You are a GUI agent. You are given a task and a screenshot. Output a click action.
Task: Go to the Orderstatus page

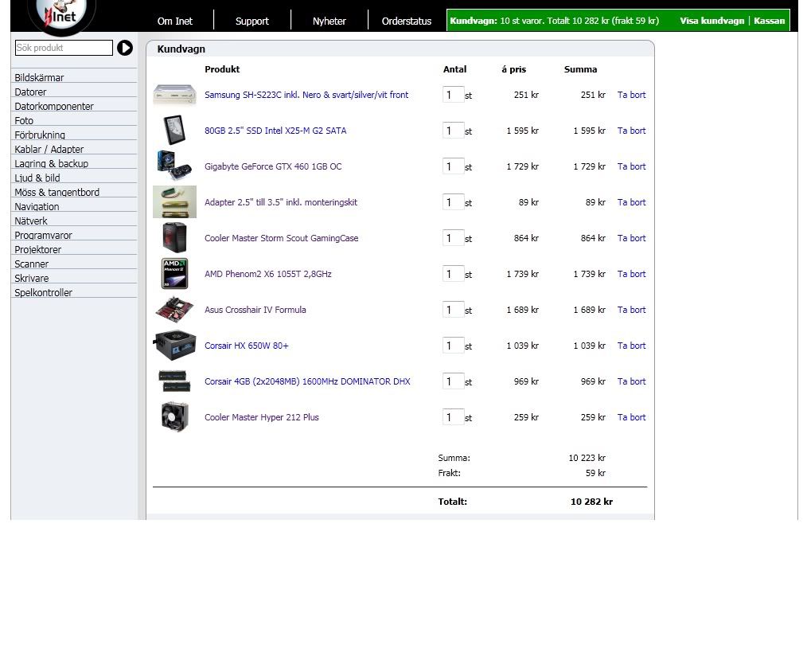coord(406,21)
